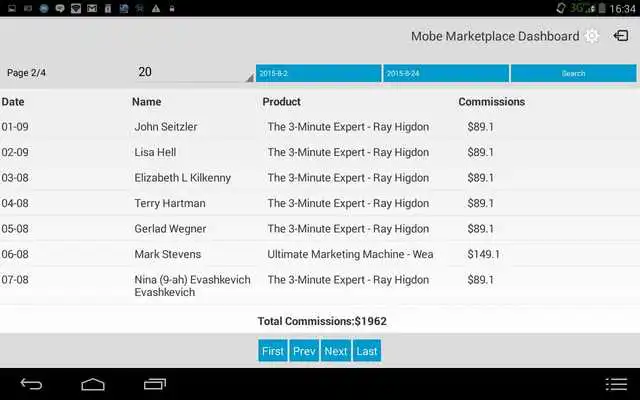Image resolution: width=640 pixels, height=400 pixels.
Task: Click the date 03-08
Action: pyautogui.click(x=15, y=178)
